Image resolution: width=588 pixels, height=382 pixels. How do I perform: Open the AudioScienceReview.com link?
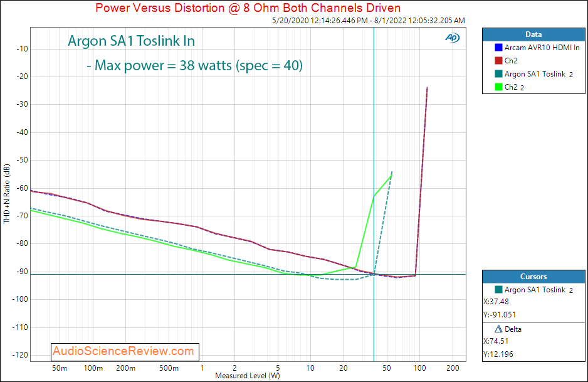pos(123,351)
